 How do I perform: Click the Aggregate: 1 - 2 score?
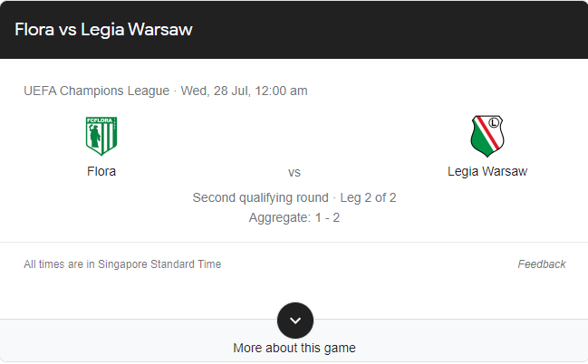pos(294,217)
